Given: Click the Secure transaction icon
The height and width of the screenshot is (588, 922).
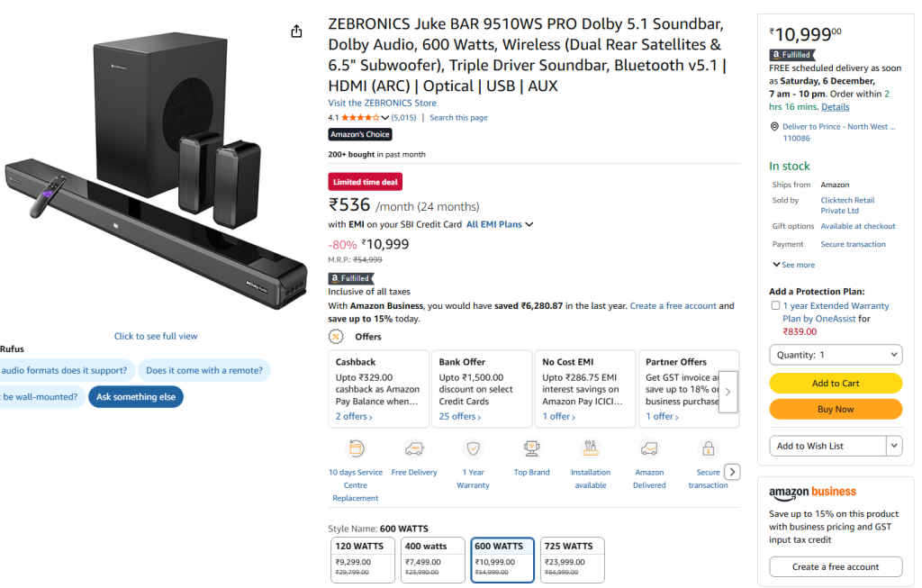Looking at the screenshot, I should (708, 448).
